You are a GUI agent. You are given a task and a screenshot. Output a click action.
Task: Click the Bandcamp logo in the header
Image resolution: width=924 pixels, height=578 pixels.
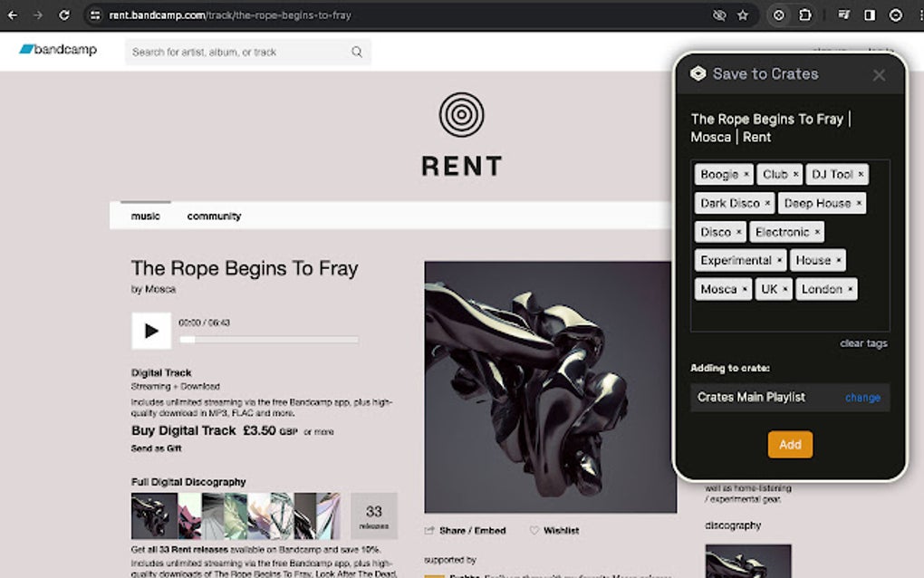[x=57, y=51]
